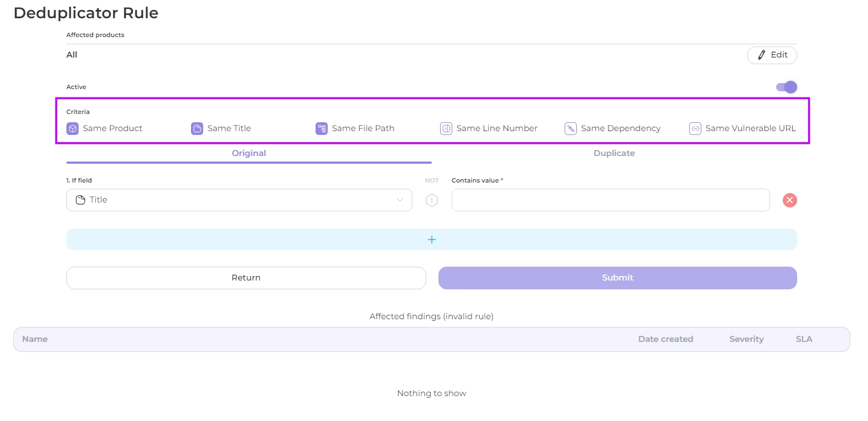Click the Severity column header
This screenshot has width=868, height=421.
746,339
